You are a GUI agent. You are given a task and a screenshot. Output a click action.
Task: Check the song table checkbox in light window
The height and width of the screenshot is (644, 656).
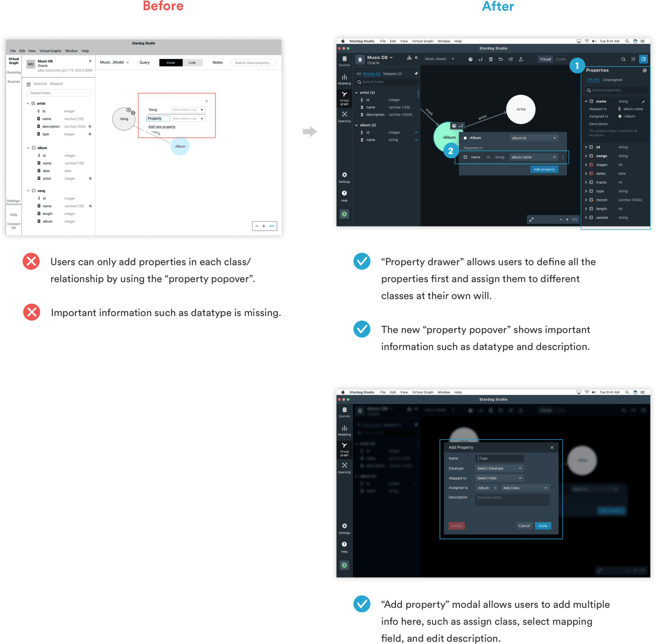coord(34,191)
